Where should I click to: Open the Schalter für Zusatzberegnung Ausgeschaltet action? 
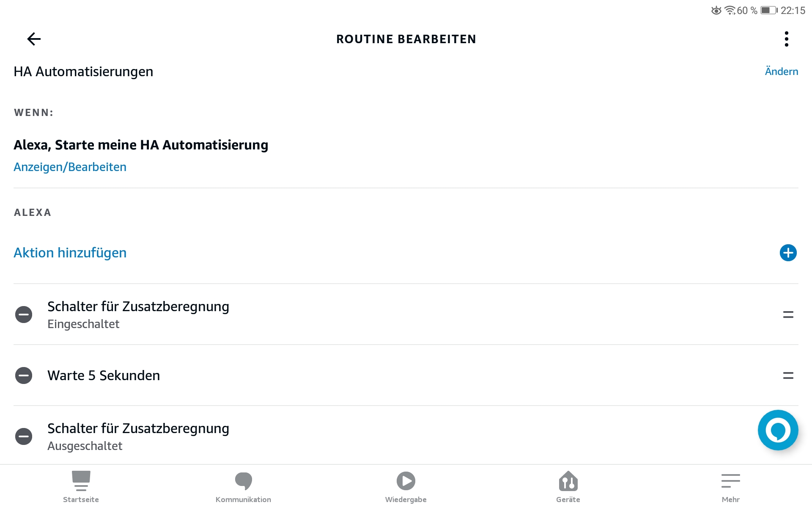click(138, 436)
